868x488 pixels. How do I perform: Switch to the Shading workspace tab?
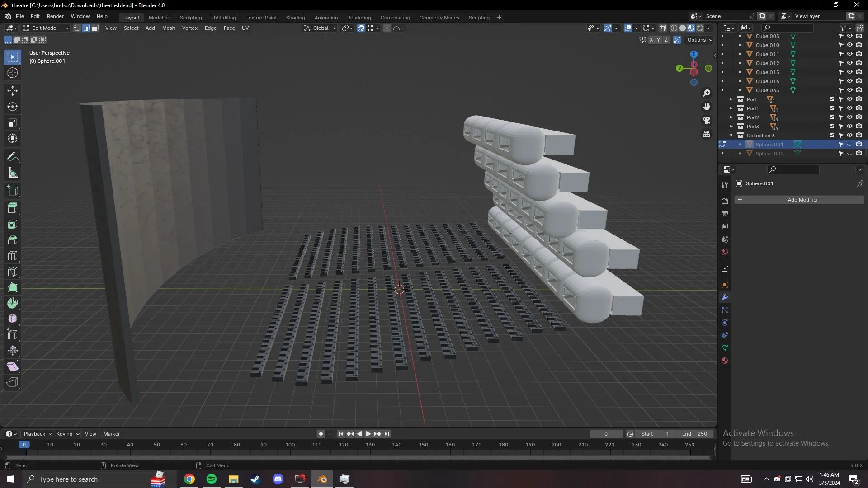tap(295, 18)
